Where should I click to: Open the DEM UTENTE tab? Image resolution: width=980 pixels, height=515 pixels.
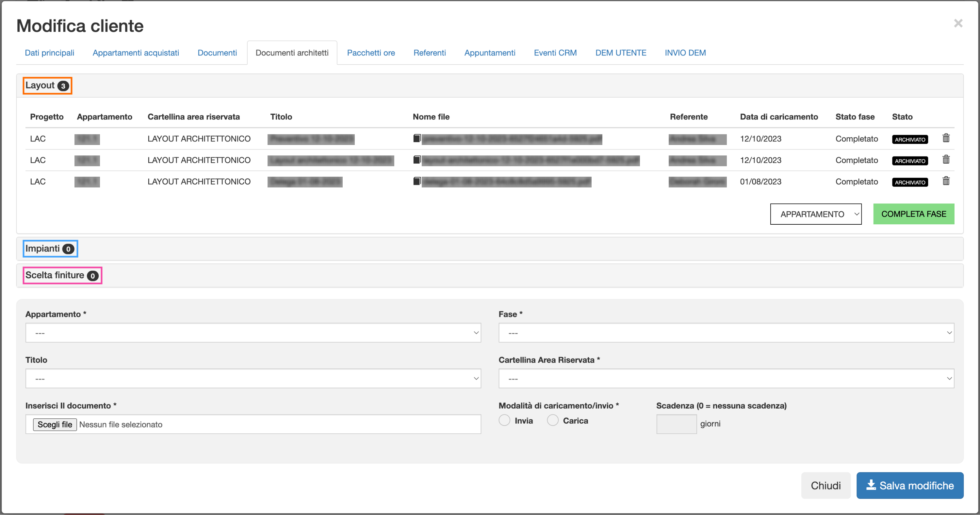[620, 53]
